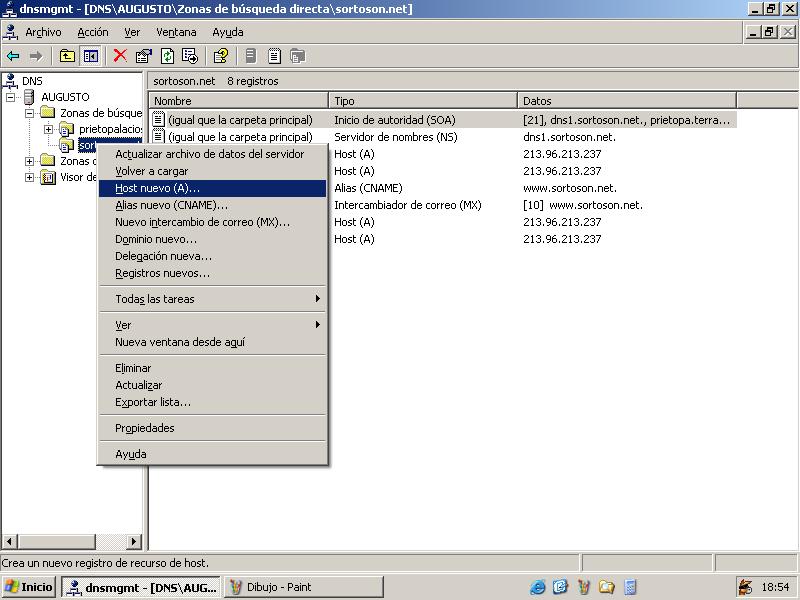Select Nuevo intercambio de correo (MX)...

tap(212, 222)
